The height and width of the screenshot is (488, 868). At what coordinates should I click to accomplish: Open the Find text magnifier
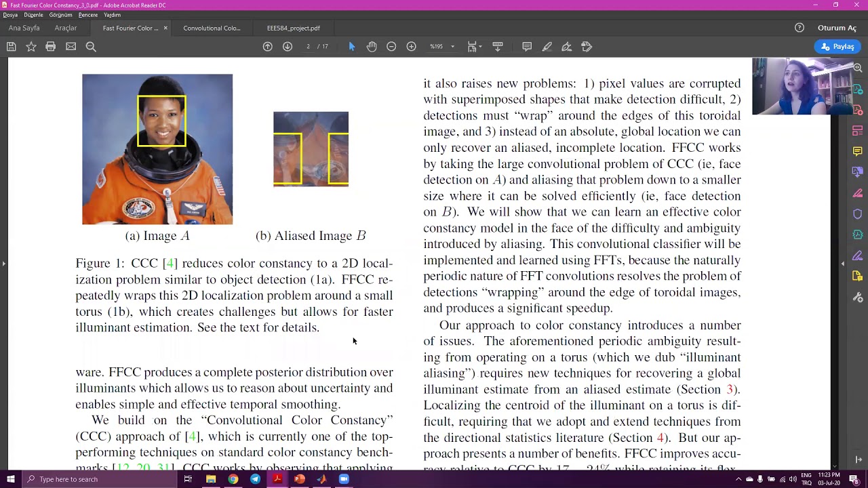[x=91, y=47]
